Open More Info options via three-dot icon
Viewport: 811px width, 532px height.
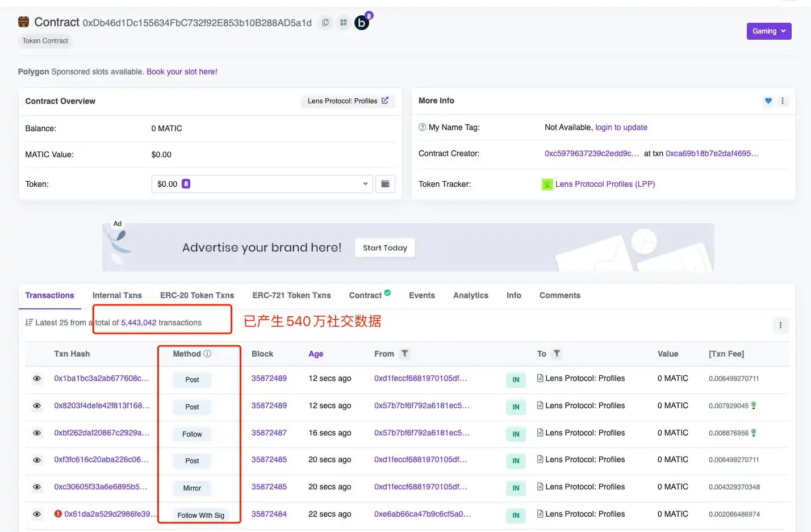pyautogui.click(x=783, y=100)
